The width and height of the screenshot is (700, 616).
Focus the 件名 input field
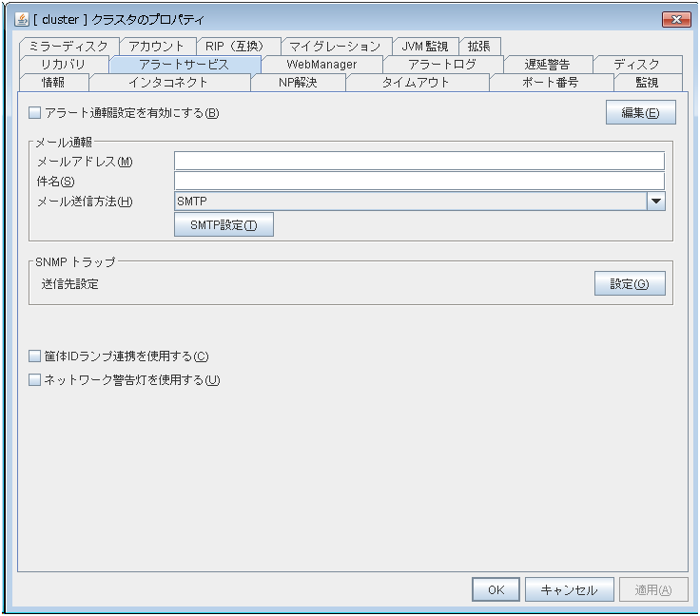point(418,181)
